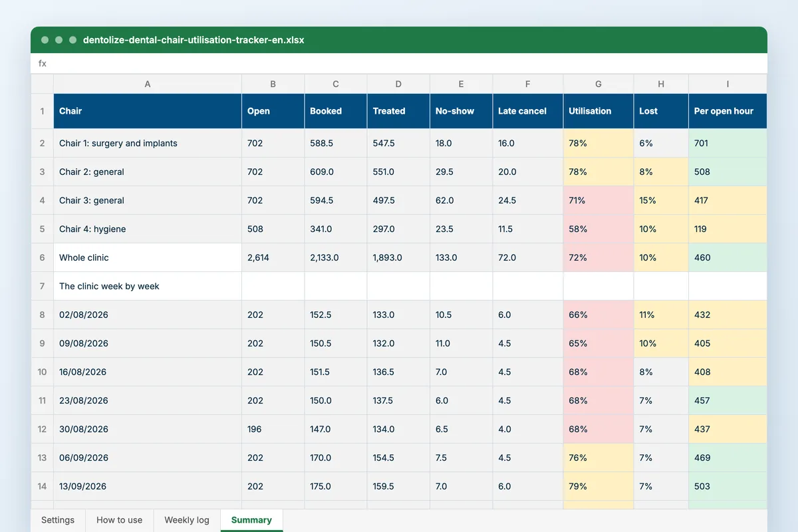
Task: Select row 7 header
Action: tap(42, 286)
